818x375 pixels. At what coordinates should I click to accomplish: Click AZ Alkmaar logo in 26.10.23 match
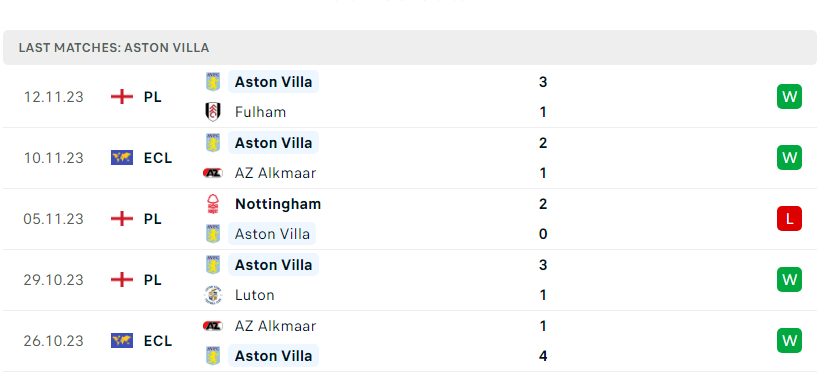click(213, 326)
